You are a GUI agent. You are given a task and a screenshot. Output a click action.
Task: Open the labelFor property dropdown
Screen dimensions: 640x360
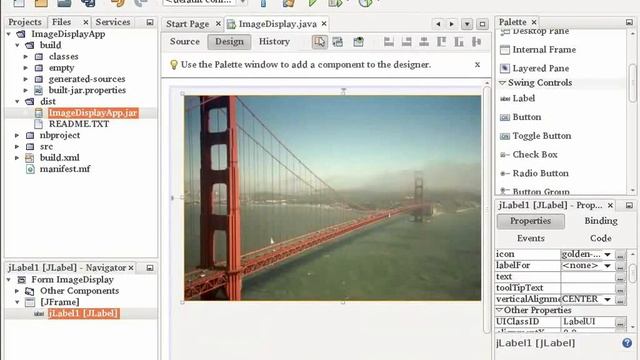pos(607,266)
